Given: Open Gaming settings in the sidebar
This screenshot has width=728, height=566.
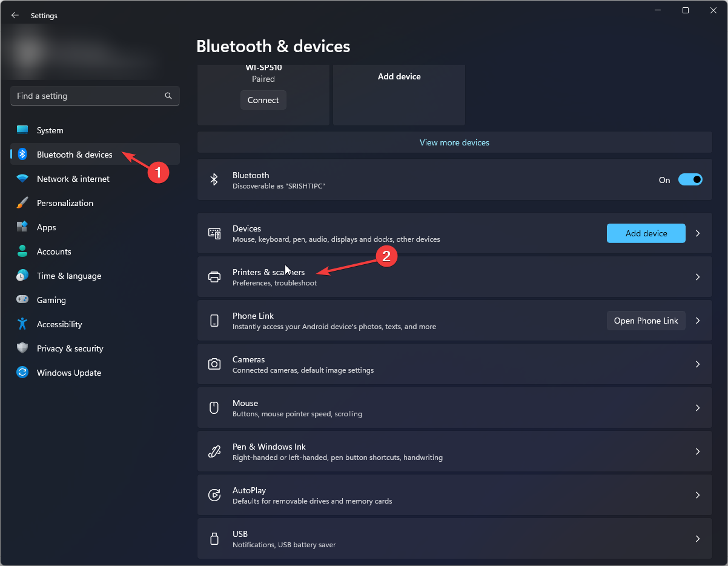Looking at the screenshot, I should [x=95, y=300].
